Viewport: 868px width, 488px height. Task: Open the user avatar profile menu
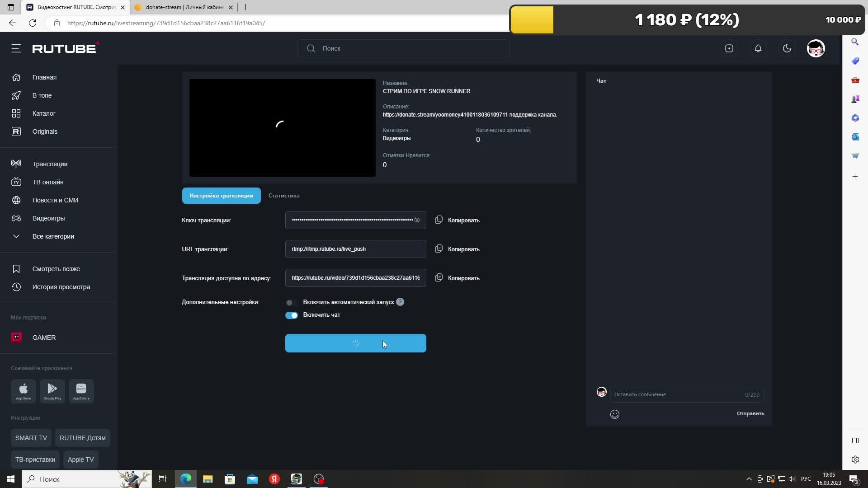(816, 48)
